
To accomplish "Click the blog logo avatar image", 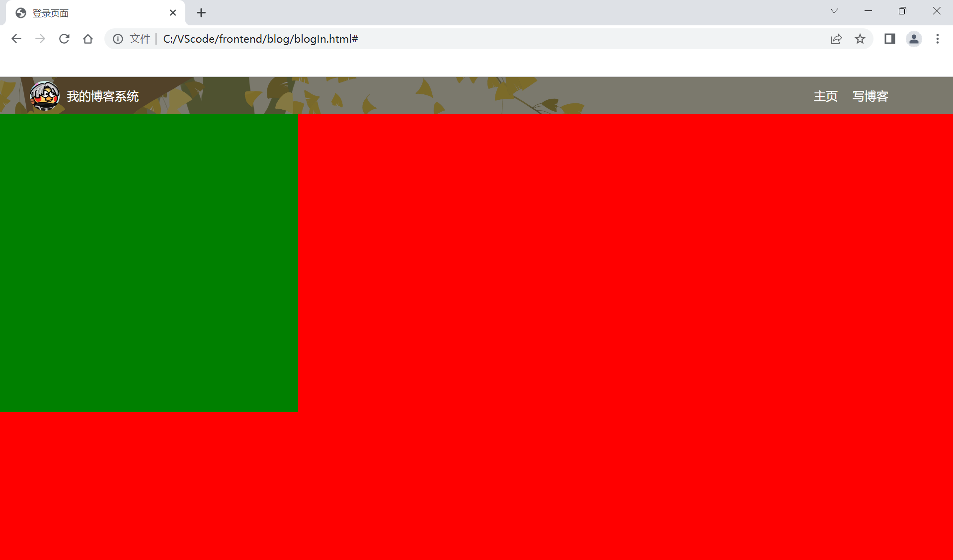I will (44, 96).
